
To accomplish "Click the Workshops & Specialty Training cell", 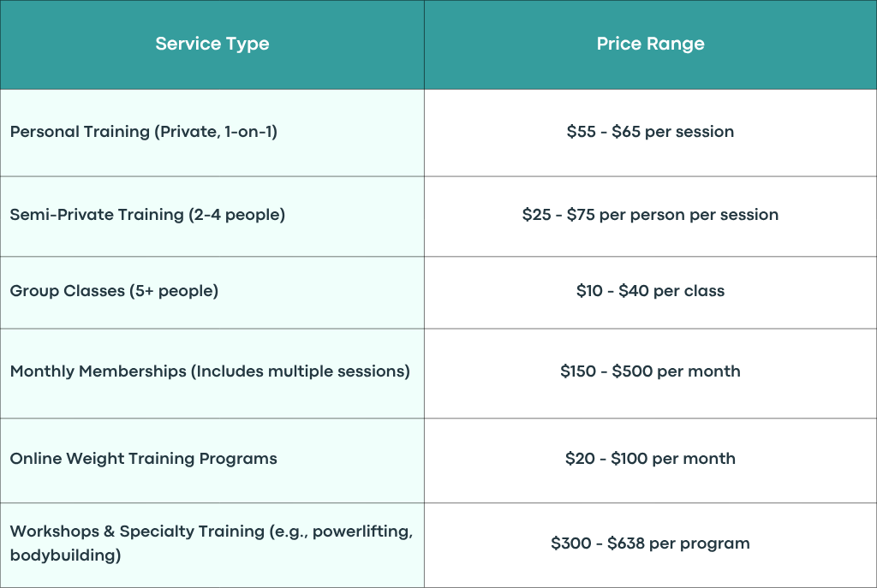I will click(212, 545).
